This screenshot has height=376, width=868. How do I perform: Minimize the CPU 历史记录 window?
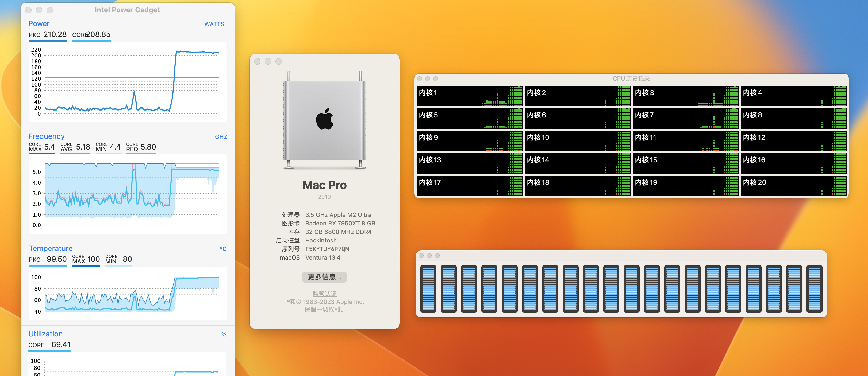point(427,79)
